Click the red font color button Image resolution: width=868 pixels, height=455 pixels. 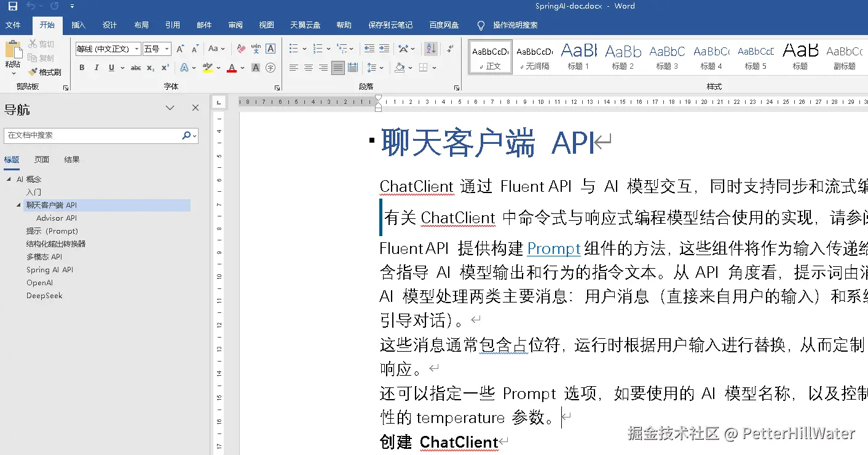[x=232, y=68]
